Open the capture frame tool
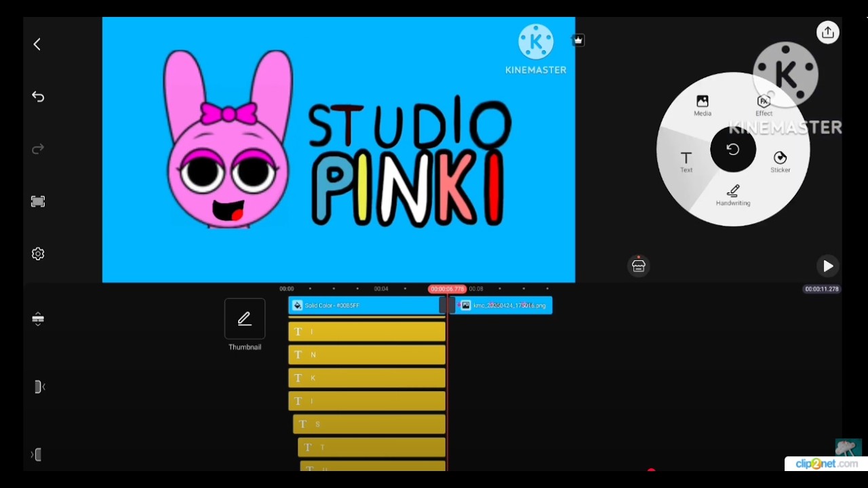The width and height of the screenshot is (868, 488). point(38,201)
